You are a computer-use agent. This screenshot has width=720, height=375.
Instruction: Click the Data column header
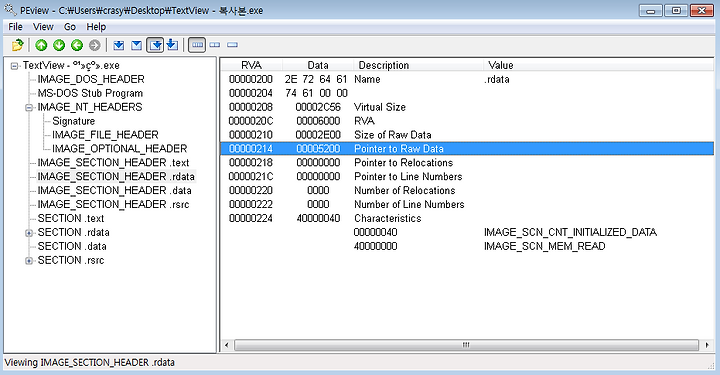click(318, 65)
